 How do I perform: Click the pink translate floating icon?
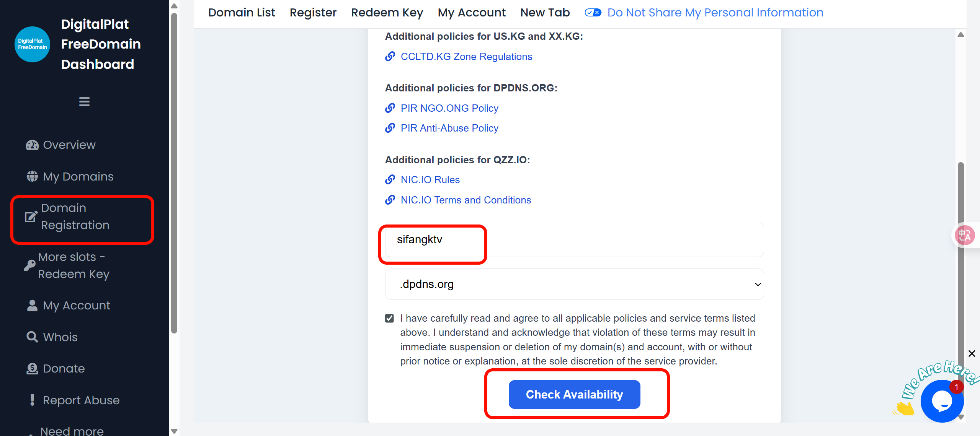point(965,235)
